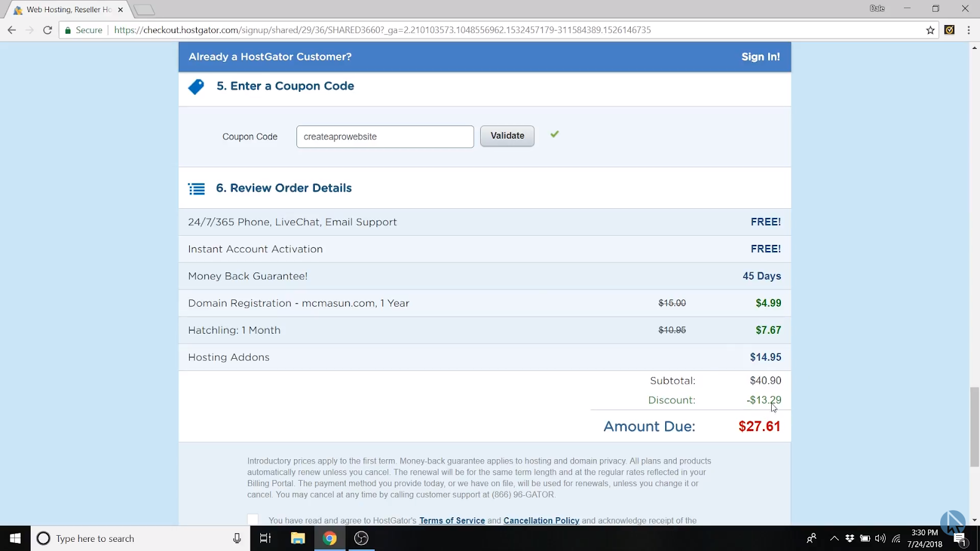Click the taskbar microphone icon
The height and width of the screenshot is (551, 980).
[x=237, y=538]
